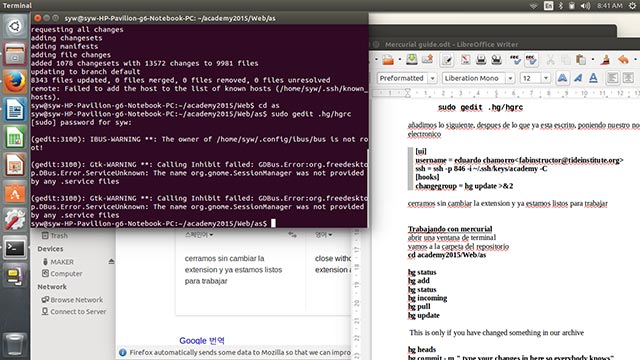Open LibreOffice Calc from the launcher
640x360 pixels.
pos(15,138)
